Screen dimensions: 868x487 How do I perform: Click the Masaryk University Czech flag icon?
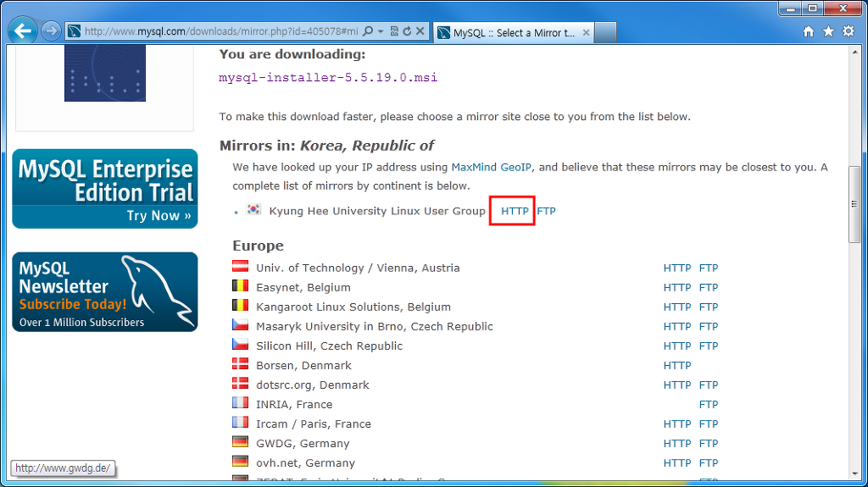coord(240,325)
